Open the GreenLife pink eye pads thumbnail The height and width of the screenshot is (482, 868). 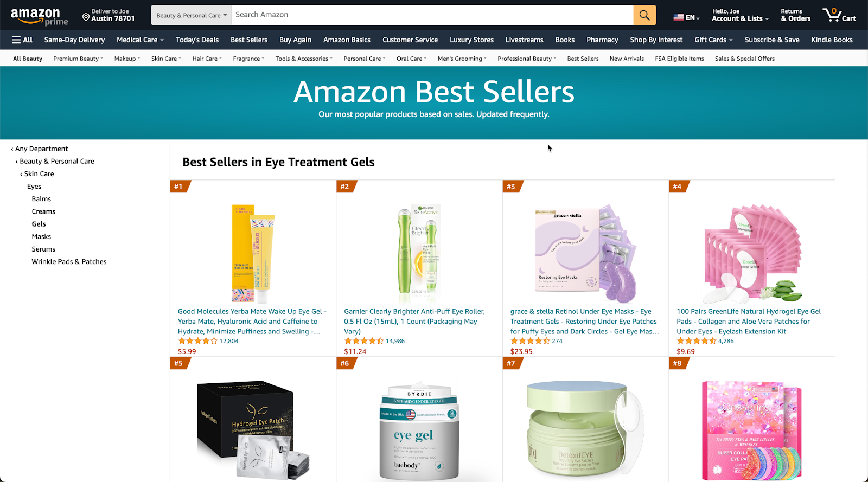[752, 253]
